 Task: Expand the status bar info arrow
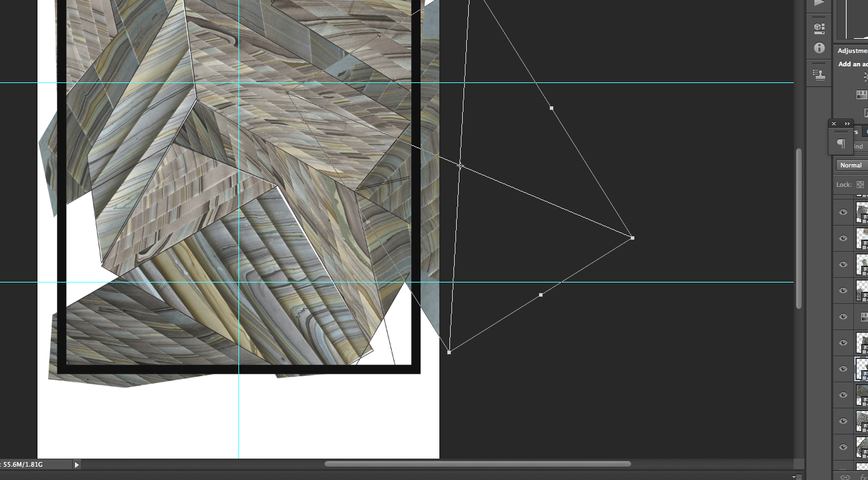coord(76,465)
